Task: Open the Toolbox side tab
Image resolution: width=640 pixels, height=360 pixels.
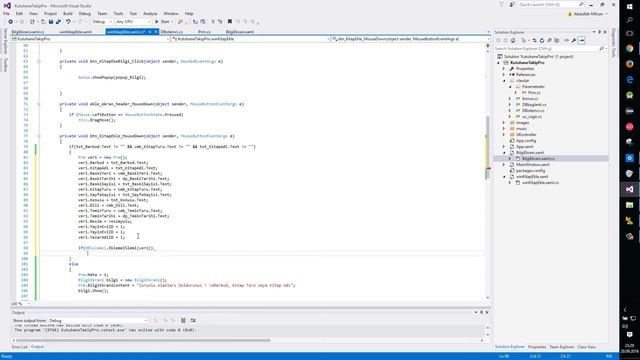Action: (x=5, y=64)
